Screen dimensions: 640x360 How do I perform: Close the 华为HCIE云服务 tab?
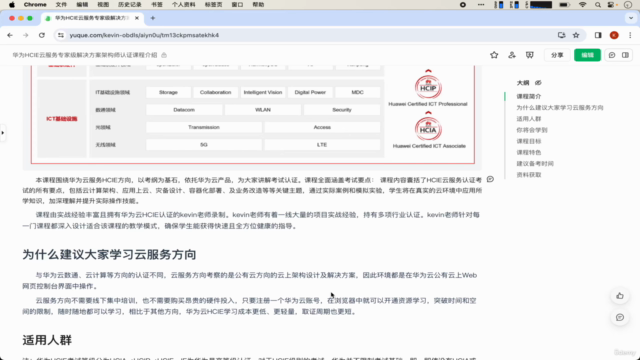click(137, 18)
